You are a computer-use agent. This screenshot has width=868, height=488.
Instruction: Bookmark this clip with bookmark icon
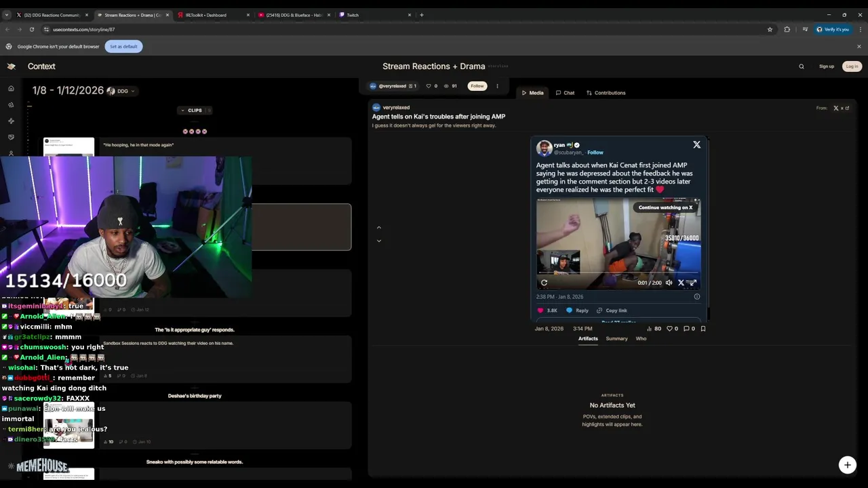click(703, 329)
